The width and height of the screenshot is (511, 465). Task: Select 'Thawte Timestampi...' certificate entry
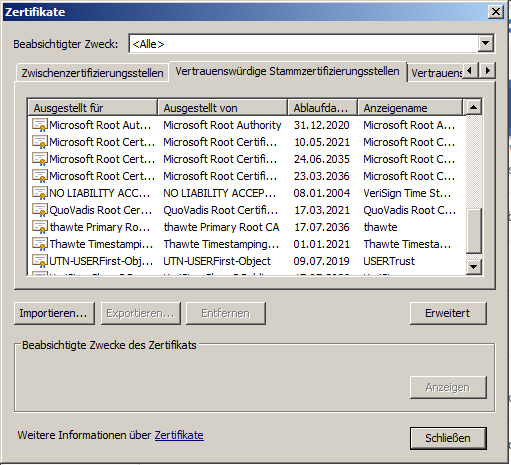tap(101, 244)
